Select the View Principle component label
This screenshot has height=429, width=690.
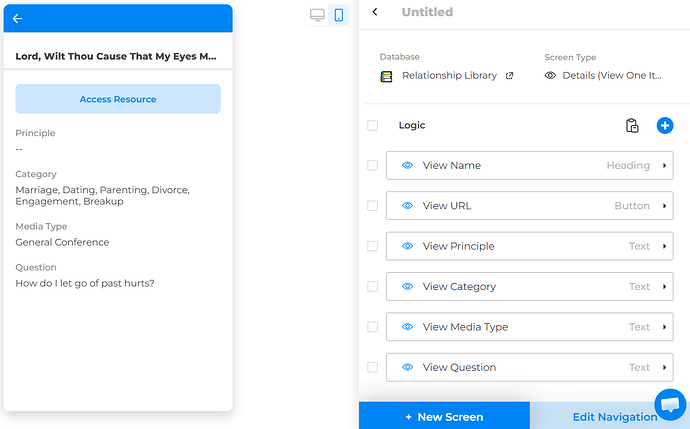[x=459, y=246]
